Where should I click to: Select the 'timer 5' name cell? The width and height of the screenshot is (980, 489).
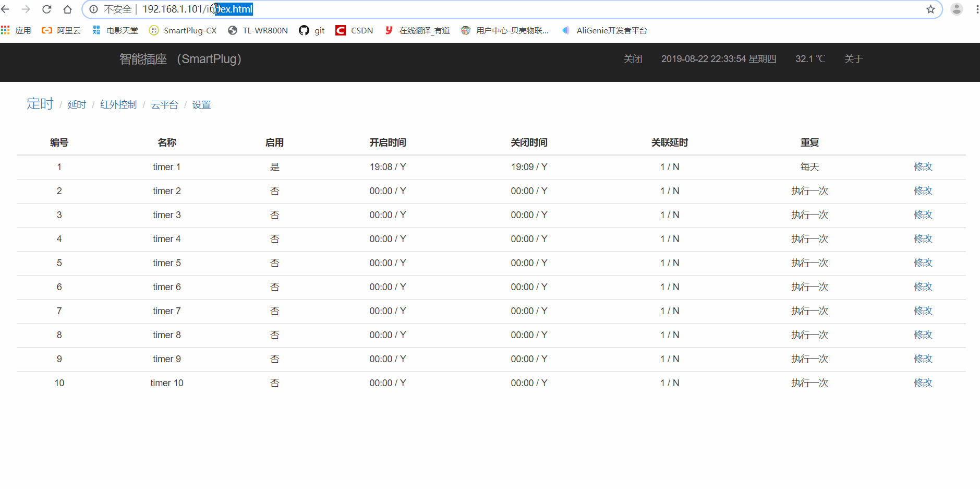click(x=167, y=263)
